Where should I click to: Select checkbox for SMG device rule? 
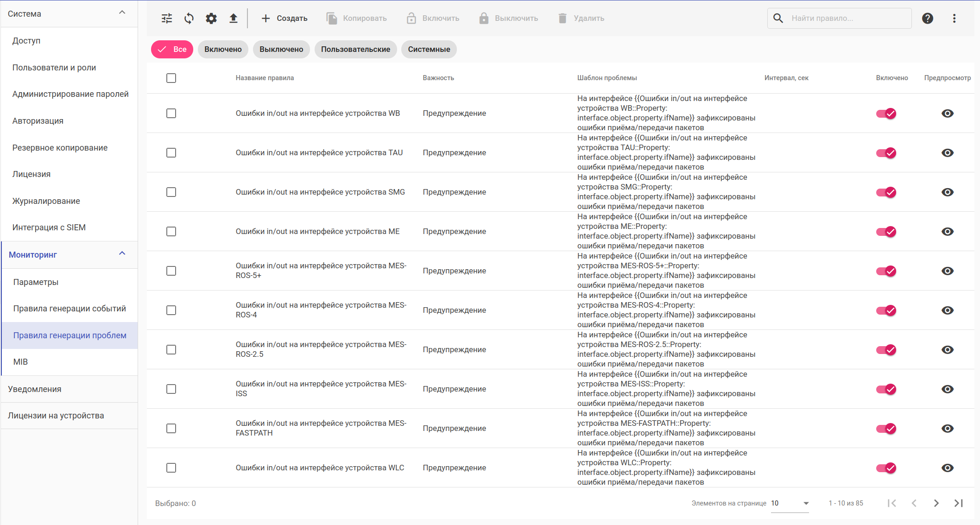(171, 192)
